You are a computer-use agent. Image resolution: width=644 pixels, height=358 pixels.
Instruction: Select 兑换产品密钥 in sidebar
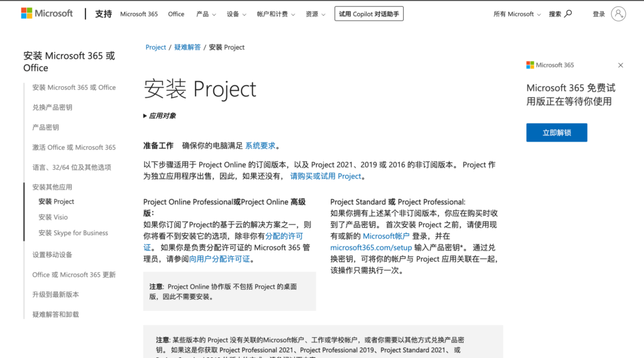pos(52,108)
